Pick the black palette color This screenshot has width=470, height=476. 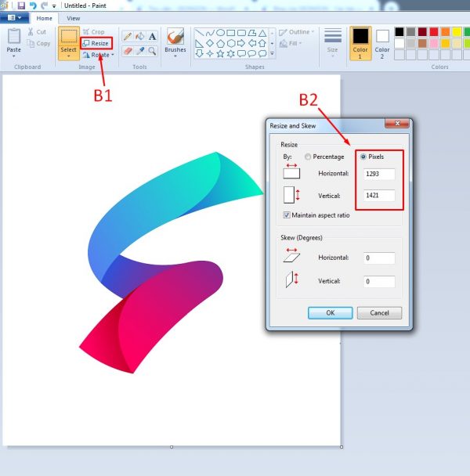click(399, 32)
